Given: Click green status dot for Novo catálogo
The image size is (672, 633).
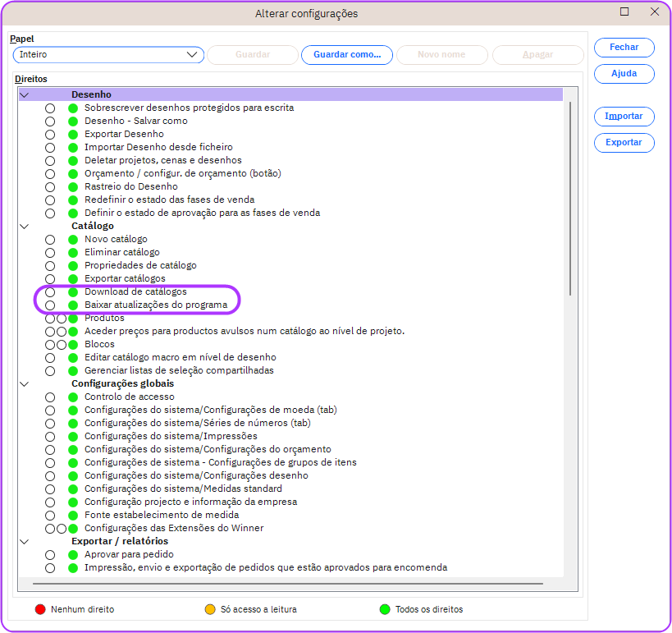Looking at the screenshot, I should (73, 239).
